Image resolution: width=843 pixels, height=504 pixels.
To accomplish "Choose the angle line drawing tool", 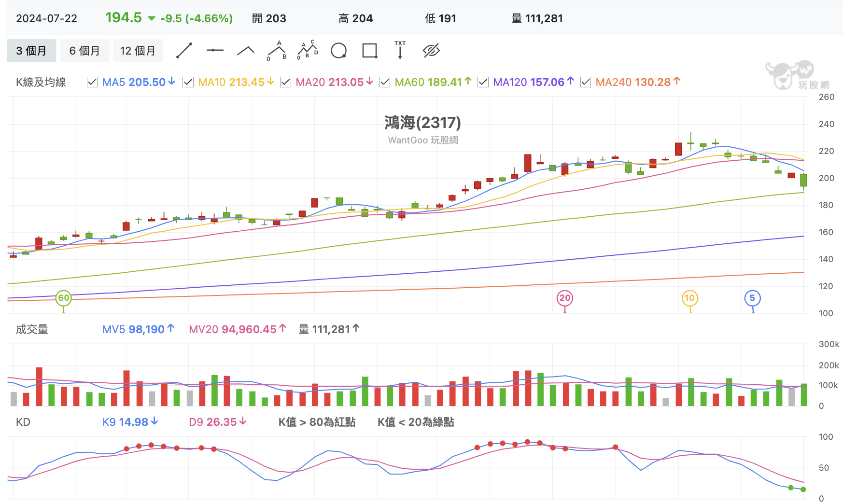I will click(x=246, y=51).
